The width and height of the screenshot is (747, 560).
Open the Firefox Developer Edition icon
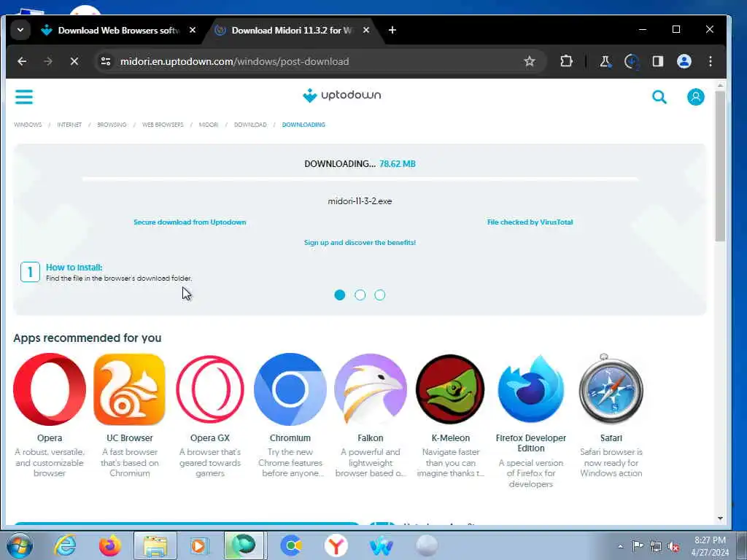[x=531, y=389]
